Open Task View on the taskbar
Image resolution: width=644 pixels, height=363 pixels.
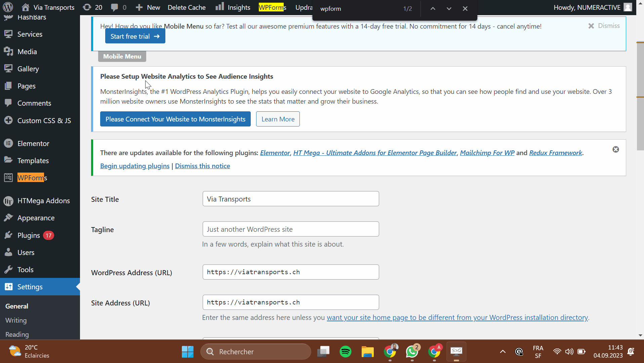[x=323, y=352]
